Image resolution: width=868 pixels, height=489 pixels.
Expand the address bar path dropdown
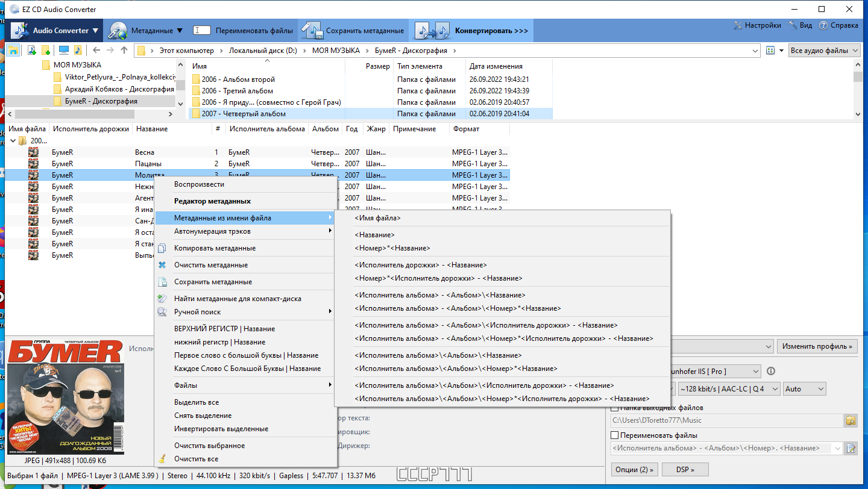[x=755, y=51]
